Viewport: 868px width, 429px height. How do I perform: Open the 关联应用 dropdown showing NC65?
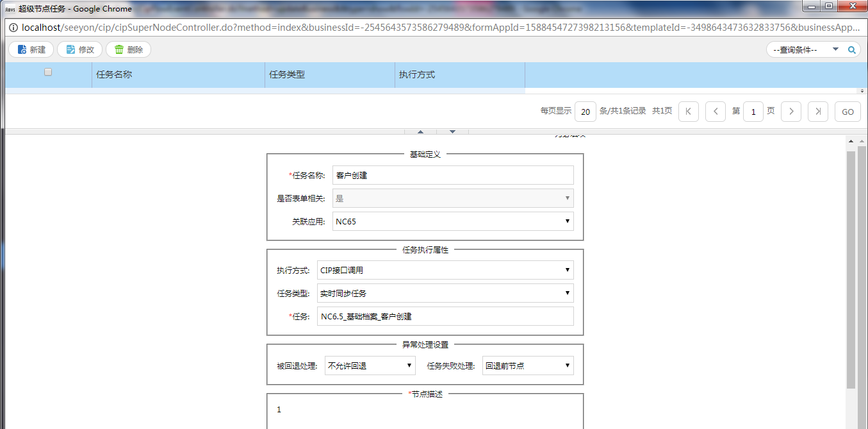(x=452, y=222)
